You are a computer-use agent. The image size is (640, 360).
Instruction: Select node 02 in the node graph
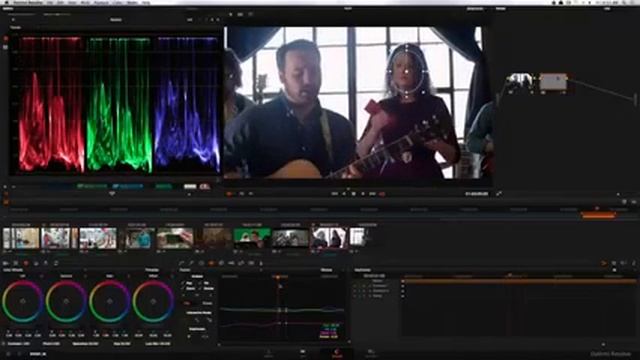pyautogui.click(x=553, y=82)
